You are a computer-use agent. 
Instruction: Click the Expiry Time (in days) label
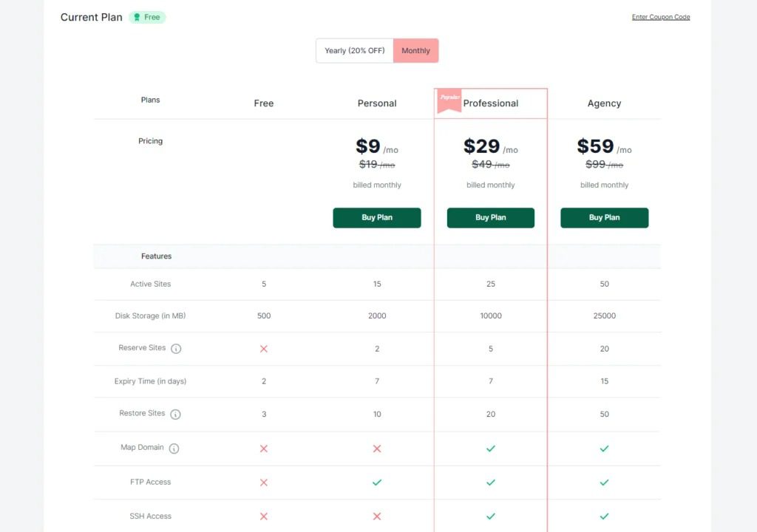(x=150, y=381)
